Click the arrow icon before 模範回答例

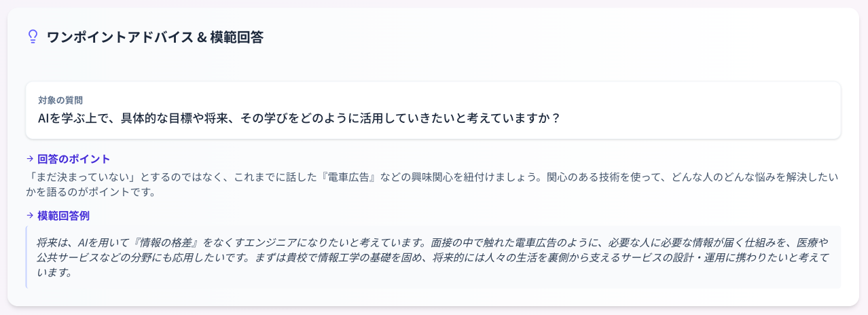[x=30, y=215]
